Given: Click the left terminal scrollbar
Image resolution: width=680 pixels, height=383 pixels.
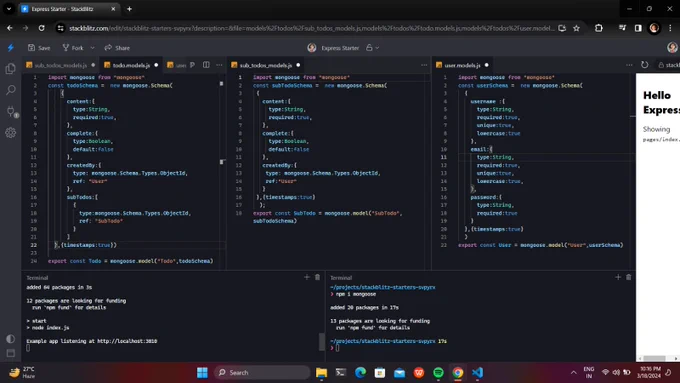Looking at the screenshot, I should pos(322,342).
